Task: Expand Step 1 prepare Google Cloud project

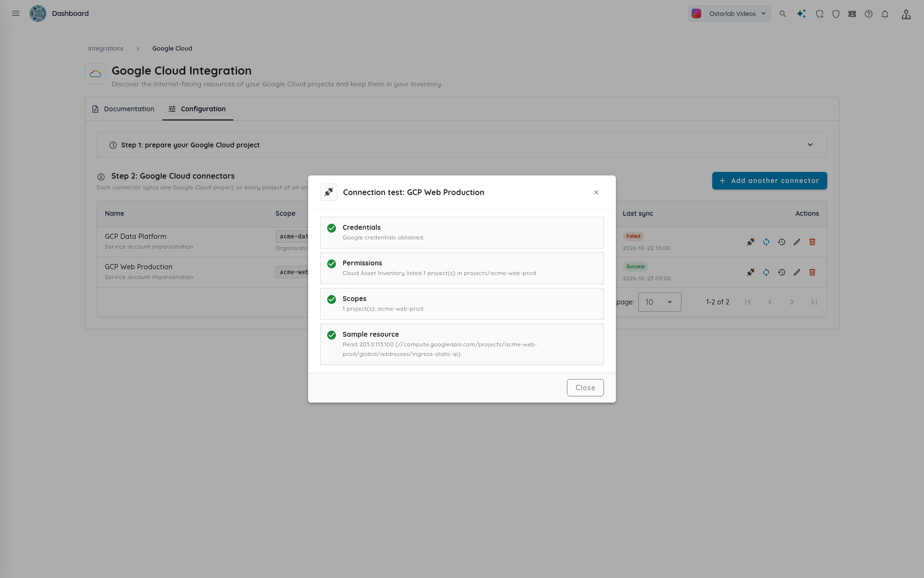Action: pyautogui.click(x=462, y=145)
